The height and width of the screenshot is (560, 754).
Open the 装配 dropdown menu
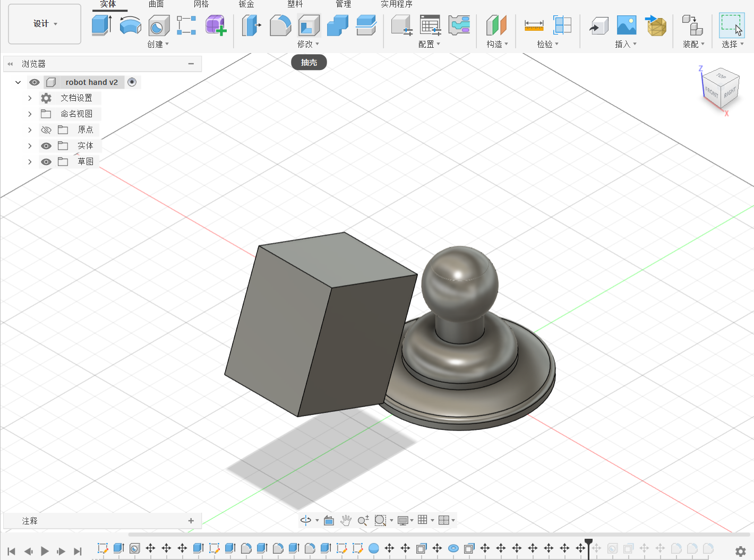point(693,44)
